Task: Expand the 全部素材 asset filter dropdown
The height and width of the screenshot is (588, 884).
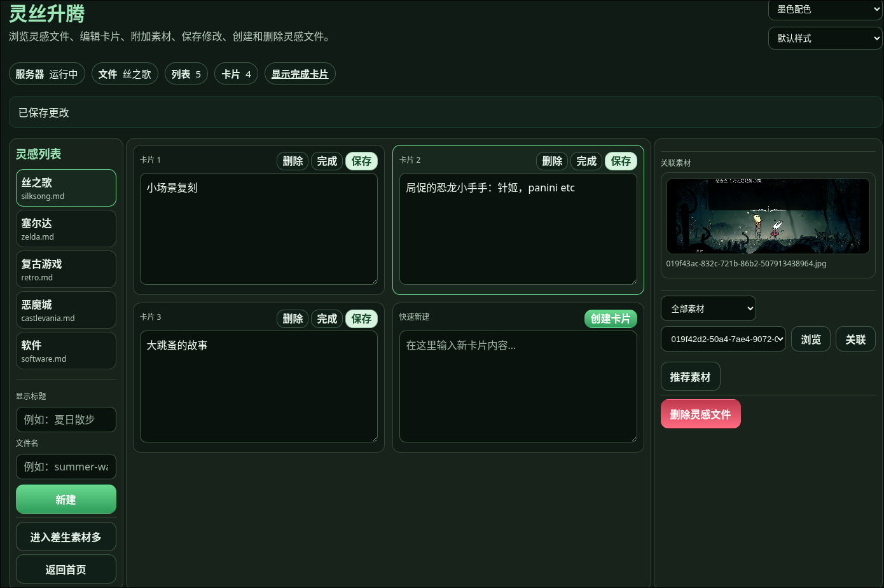Action: point(708,308)
